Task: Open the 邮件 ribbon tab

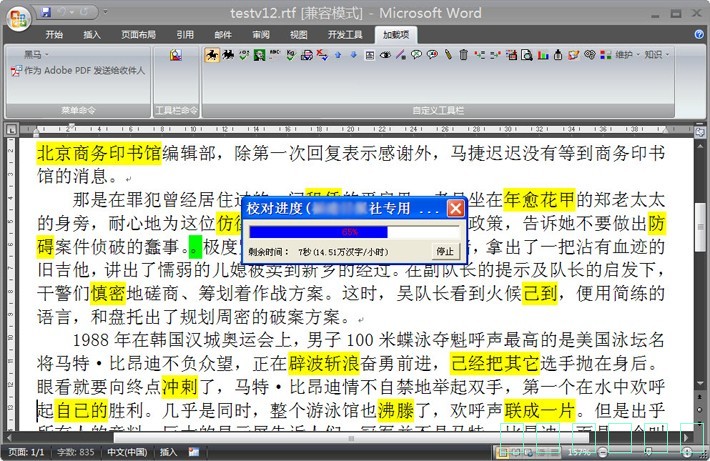Action: 223,35
